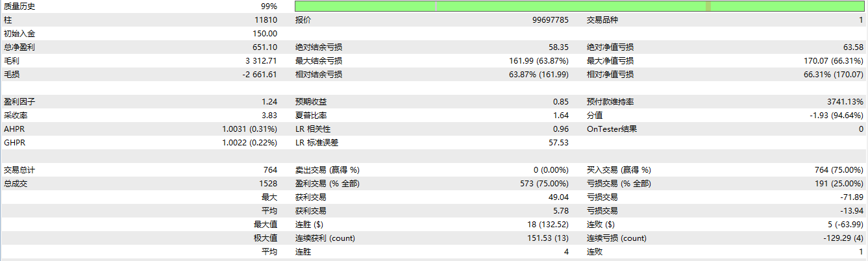Click the value 66.31% (170.07)
Screen dimensions: 868x261
tap(834, 75)
